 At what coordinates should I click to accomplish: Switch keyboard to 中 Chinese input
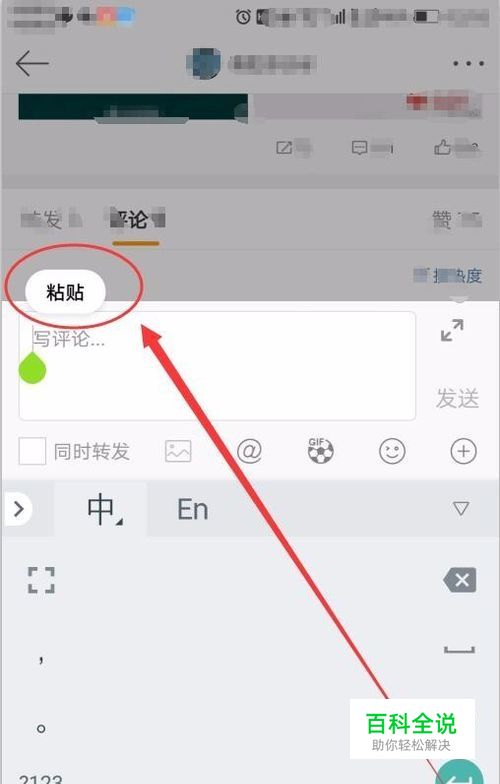[x=101, y=509]
